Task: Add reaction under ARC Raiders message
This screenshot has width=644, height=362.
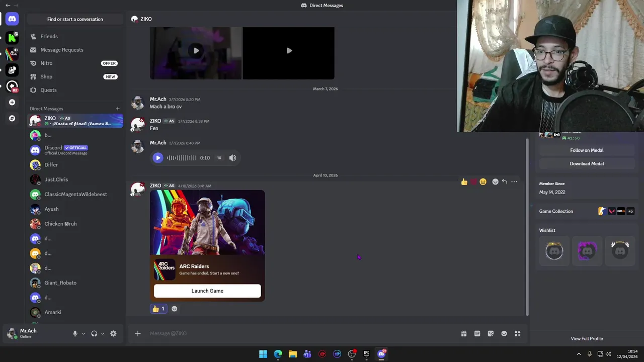Action: [x=175, y=309]
